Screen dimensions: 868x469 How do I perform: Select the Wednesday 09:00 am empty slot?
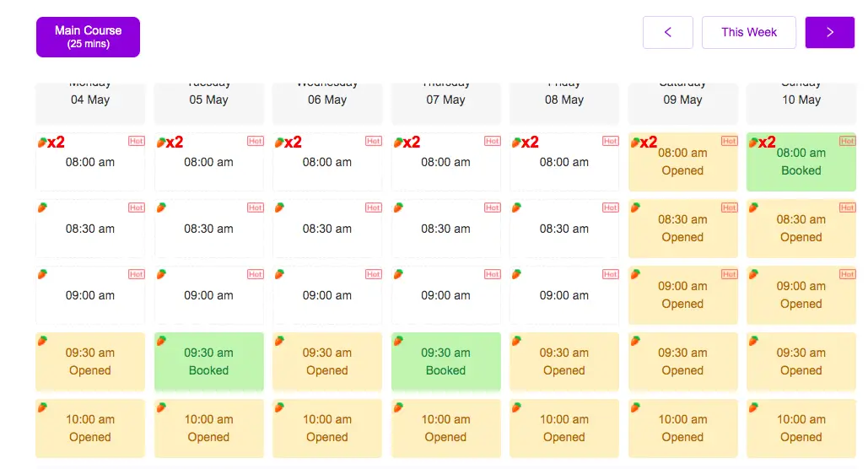point(327,295)
